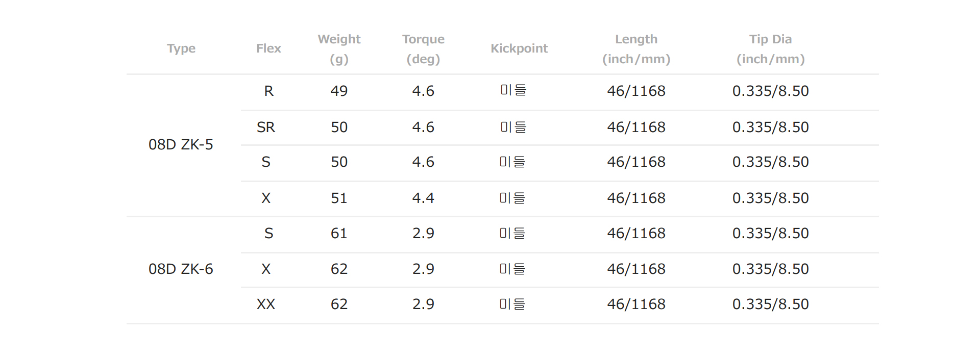This screenshot has height=357, width=980.
Task: Select the 08D ZK-5 type cell
Action: (181, 145)
